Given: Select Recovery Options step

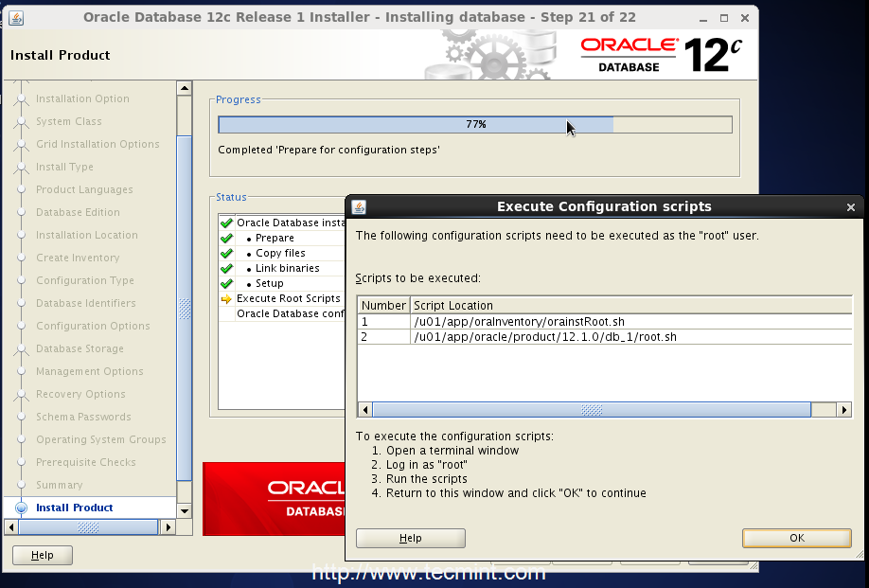Looking at the screenshot, I should coord(80,394).
